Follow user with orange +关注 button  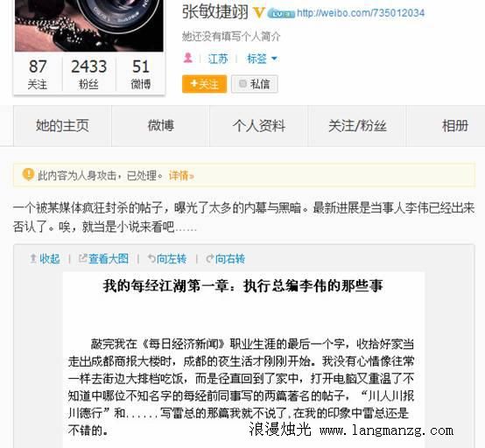205,84
